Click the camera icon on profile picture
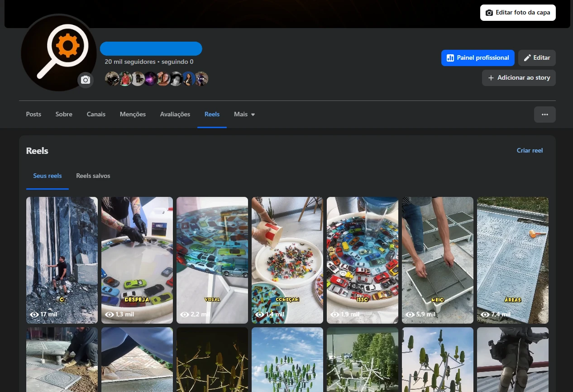This screenshot has width=573, height=392. (x=86, y=80)
